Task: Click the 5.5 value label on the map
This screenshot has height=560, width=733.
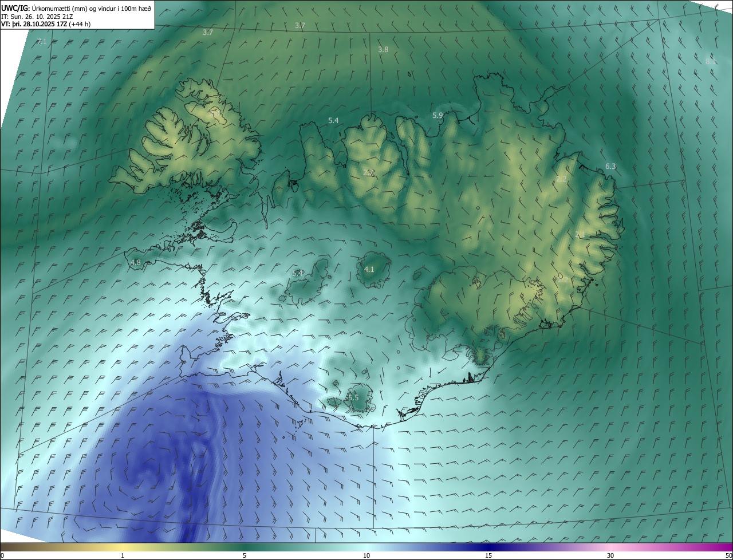Action: coord(353,398)
